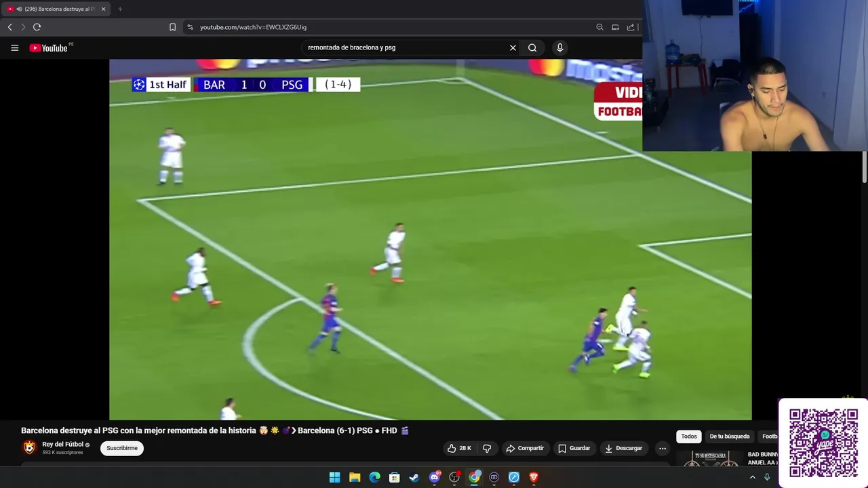Launch Microsoft Edge from the taskbar

tap(374, 477)
